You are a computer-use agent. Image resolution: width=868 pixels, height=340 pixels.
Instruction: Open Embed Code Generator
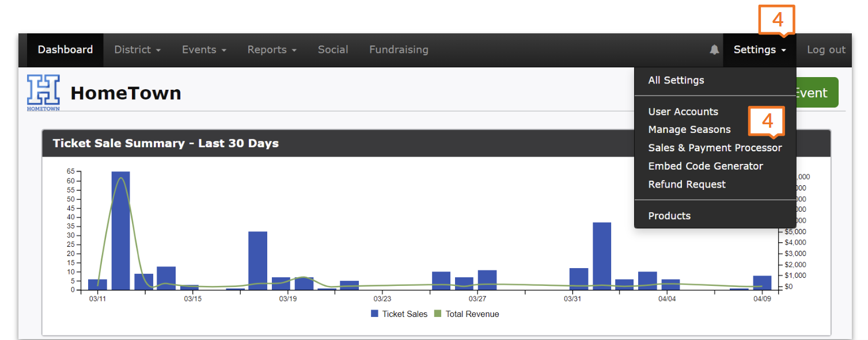pyautogui.click(x=706, y=166)
